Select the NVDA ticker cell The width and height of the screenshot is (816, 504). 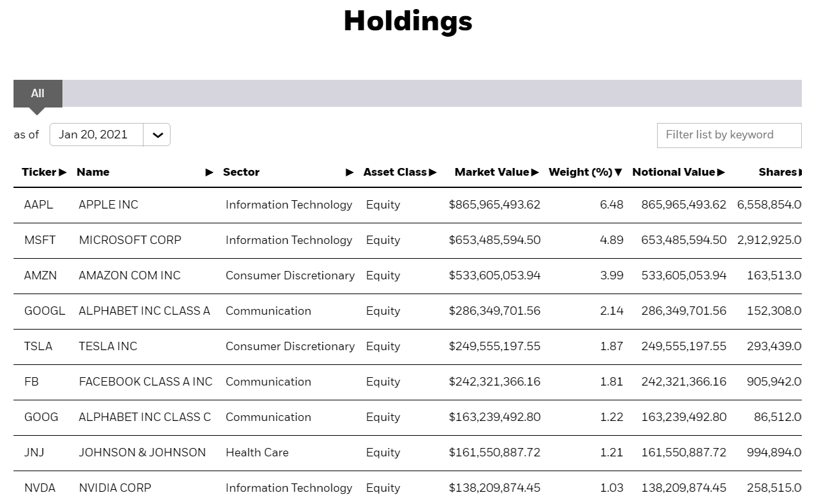click(40, 488)
